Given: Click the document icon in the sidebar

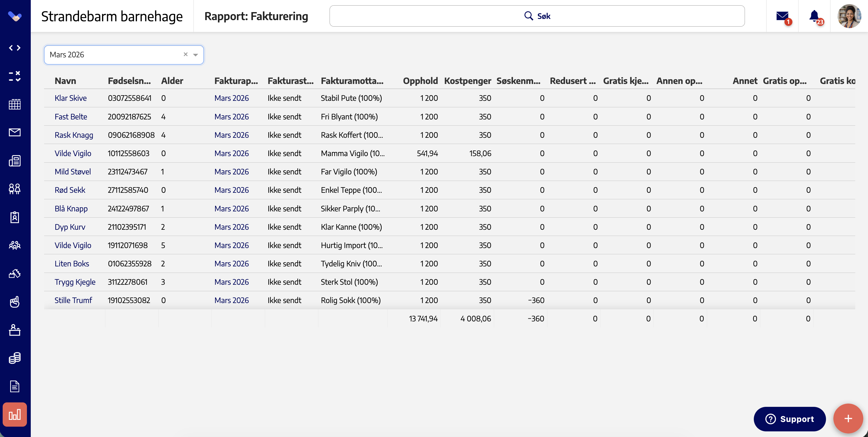Looking at the screenshot, I should (x=14, y=386).
